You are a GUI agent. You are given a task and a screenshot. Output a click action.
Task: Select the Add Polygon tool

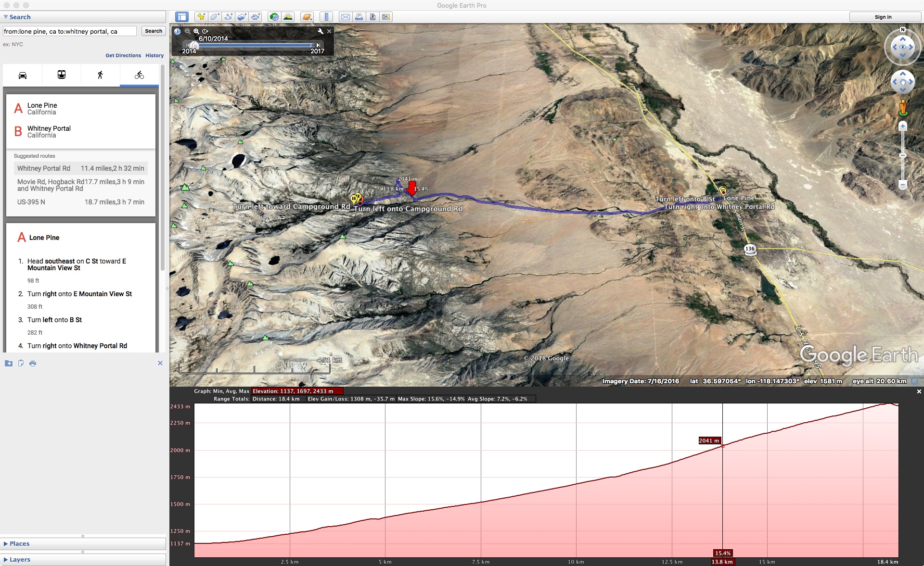click(x=215, y=17)
